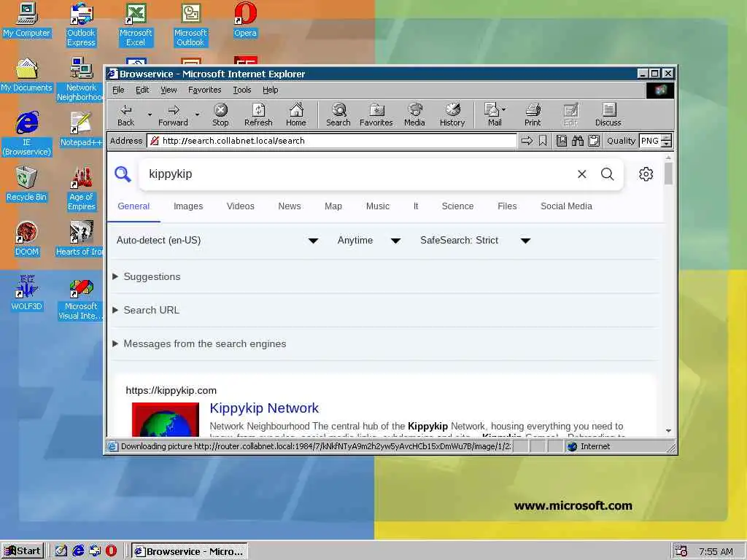Open the Kippykip Network result link

(x=264, y=408)
